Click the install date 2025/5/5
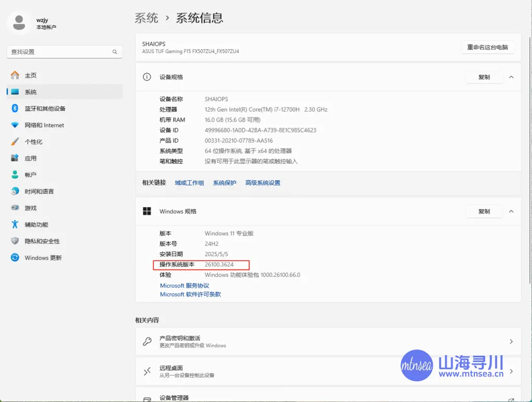532x402 pixels. click(x=216, y=254)
